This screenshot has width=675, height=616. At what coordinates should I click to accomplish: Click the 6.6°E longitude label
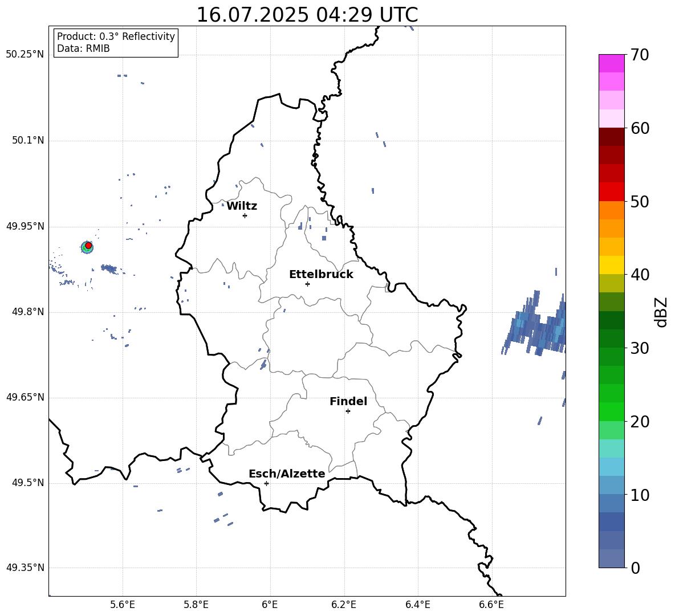coord(491,605)
